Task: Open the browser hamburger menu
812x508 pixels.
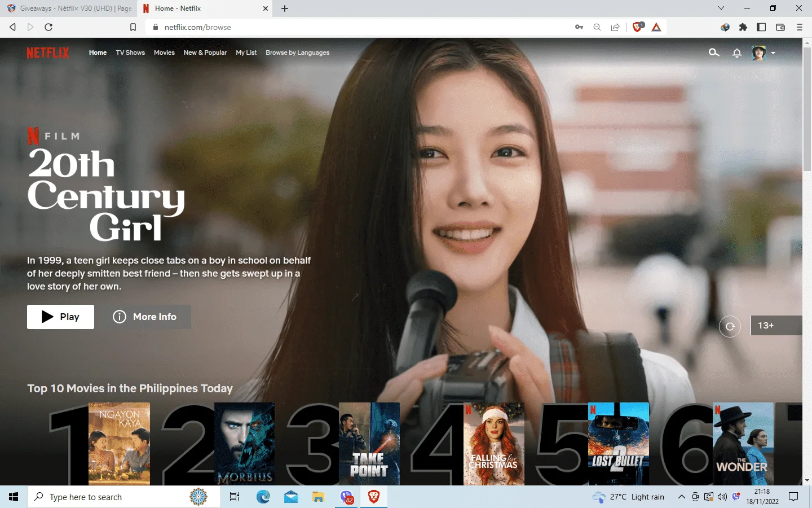Action: [799, 27]
